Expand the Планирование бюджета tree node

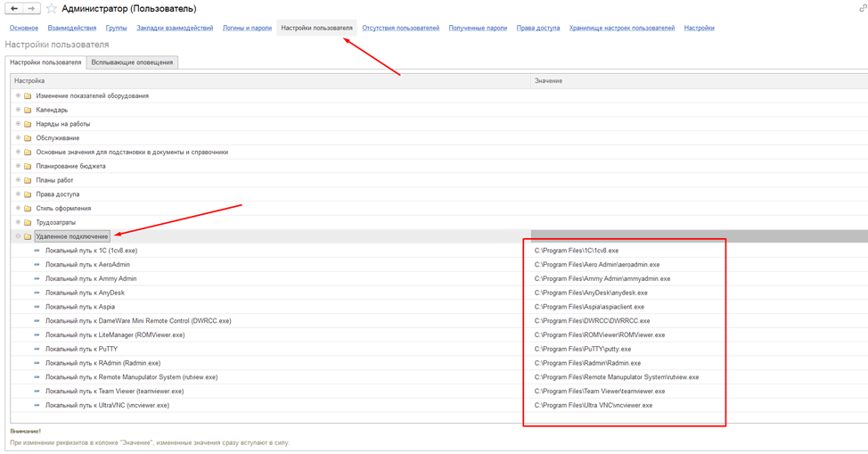[18, 166]
